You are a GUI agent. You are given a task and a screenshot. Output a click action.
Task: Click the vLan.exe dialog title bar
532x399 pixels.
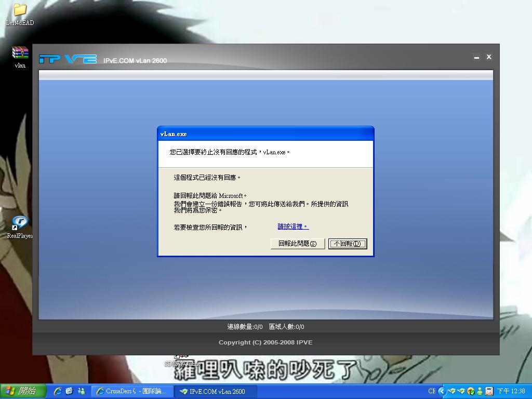265,134
